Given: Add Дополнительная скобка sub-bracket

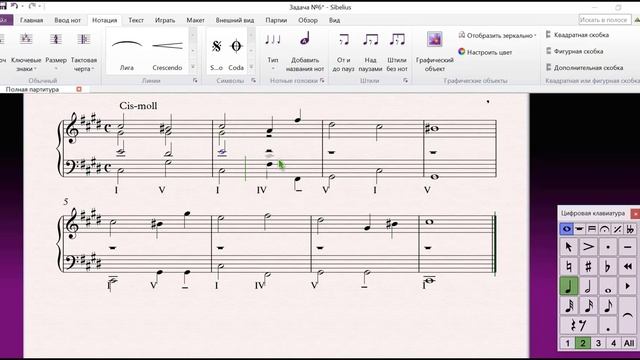Looking at the screenshot, I should click(x=584, y=68).
